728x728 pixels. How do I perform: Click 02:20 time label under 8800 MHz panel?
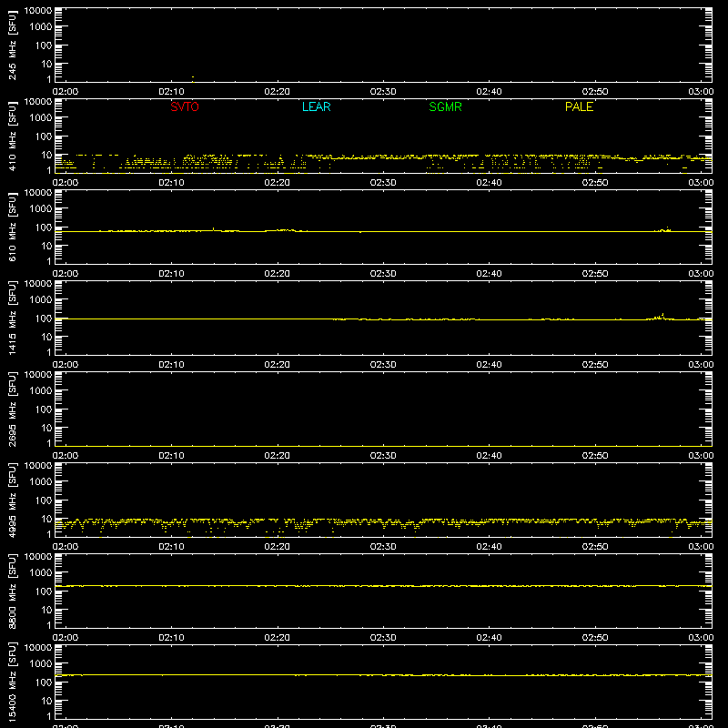(278, 638)
